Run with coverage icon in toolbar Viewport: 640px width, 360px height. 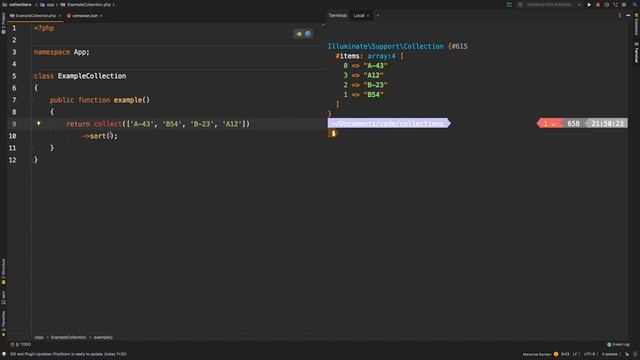point(607,4)
